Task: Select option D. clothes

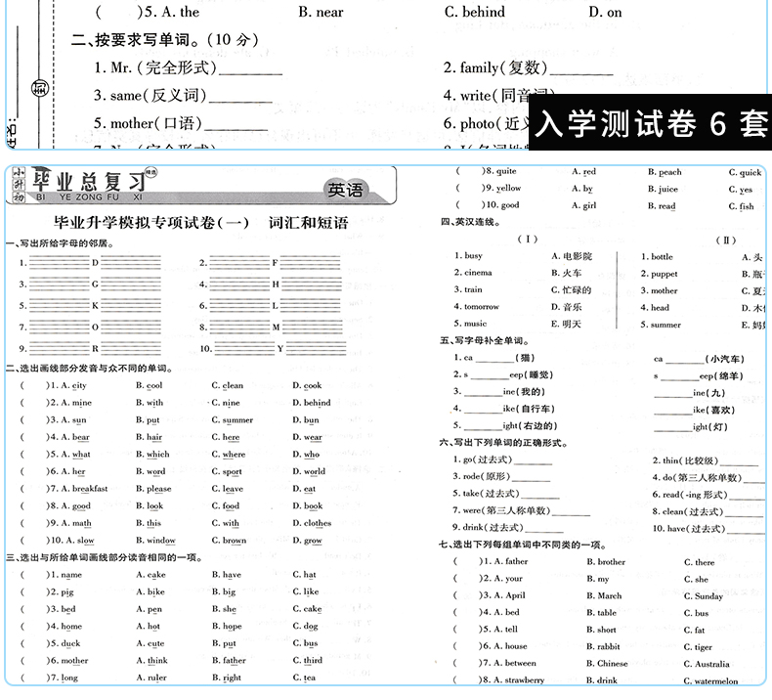Action: [312, 523]
